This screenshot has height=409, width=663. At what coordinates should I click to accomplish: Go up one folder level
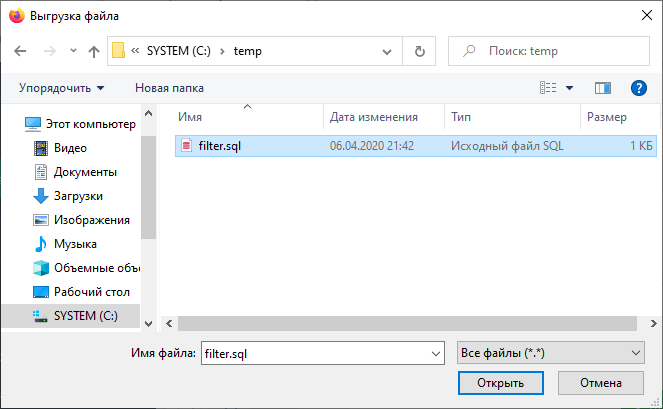pos(94,51)
